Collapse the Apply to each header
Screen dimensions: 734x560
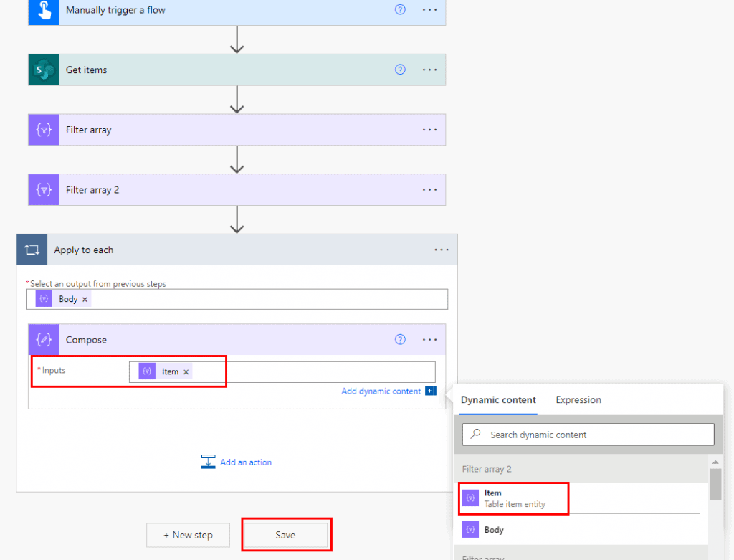(237, 250)
